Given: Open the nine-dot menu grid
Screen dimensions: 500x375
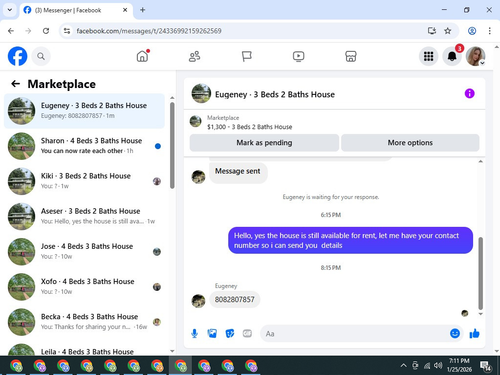Looking at the screenshot, I should point(428,56).
